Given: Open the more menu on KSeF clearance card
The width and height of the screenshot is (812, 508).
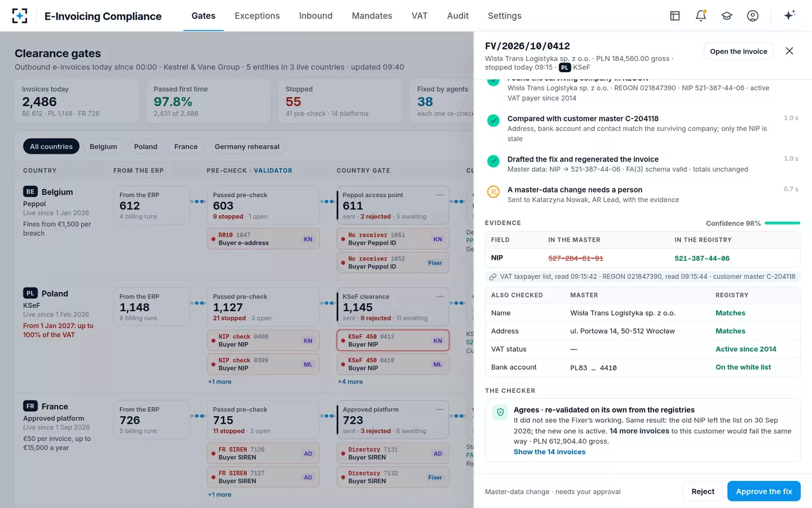Looking at the screenshot, I should coord(440,296).
